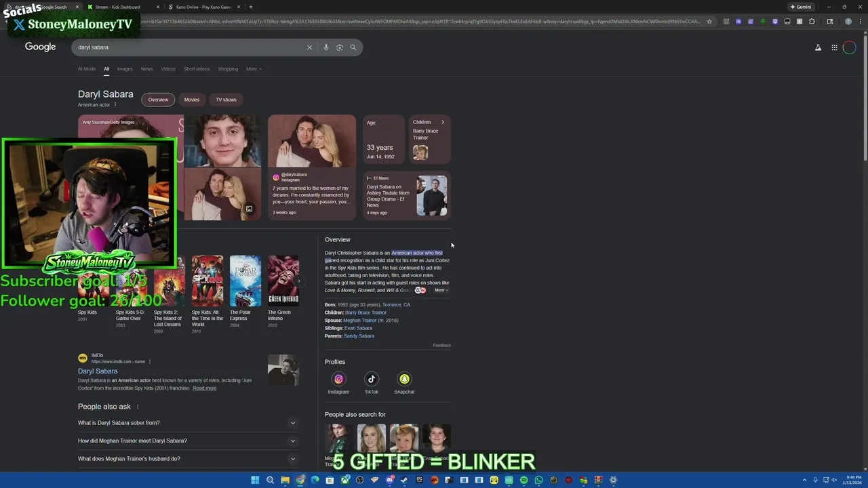Open the Chrome three-dot menu
Screen dimensions: 868x488
pos(859,21)
